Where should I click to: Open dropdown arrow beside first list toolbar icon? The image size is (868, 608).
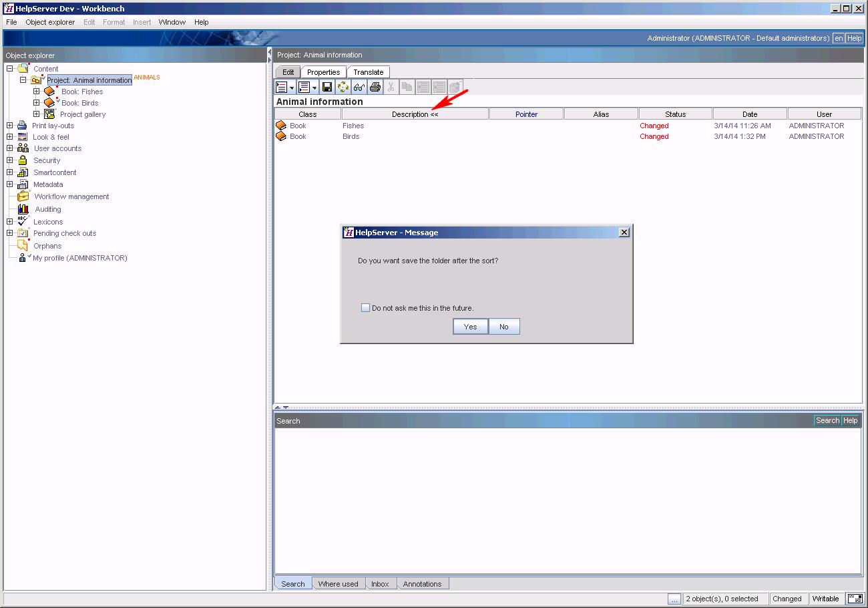[x=292, y=88]
